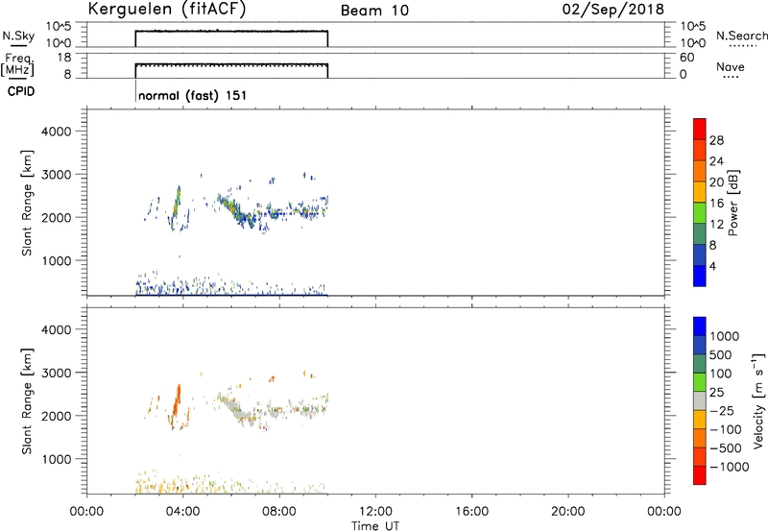Click the 'N.Sky' legend label
Viewport: 768px width, 532px height.
[18, 36]
